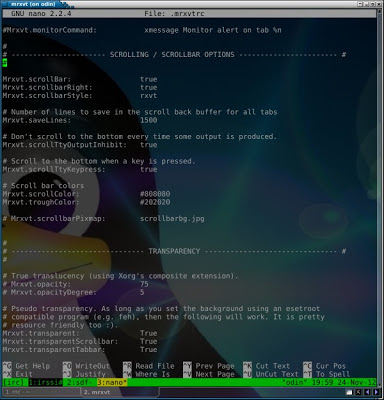Viewport: 384px width, 400px height.
Task: Click the '# Number of lines to save' comment
Action: (140, 112)
